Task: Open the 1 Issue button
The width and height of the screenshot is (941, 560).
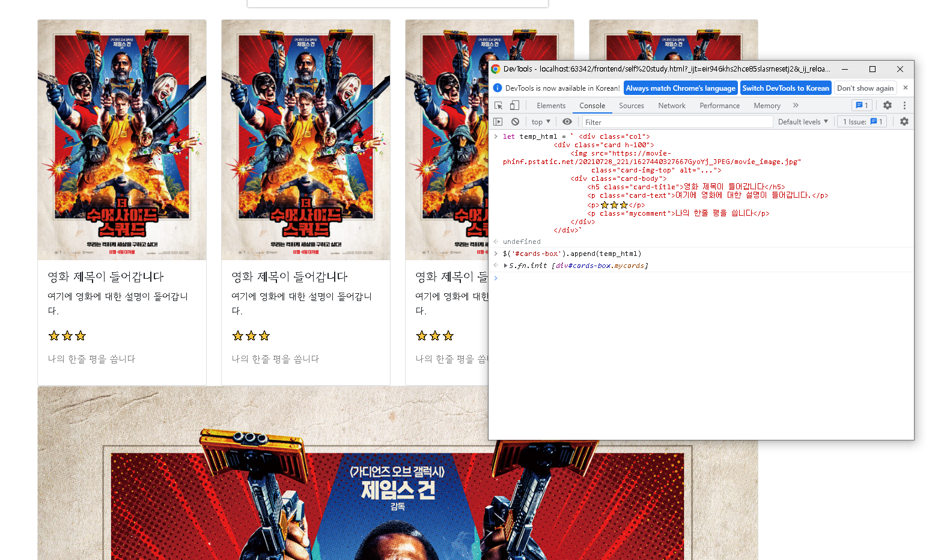Action: [x=862, y=122]
